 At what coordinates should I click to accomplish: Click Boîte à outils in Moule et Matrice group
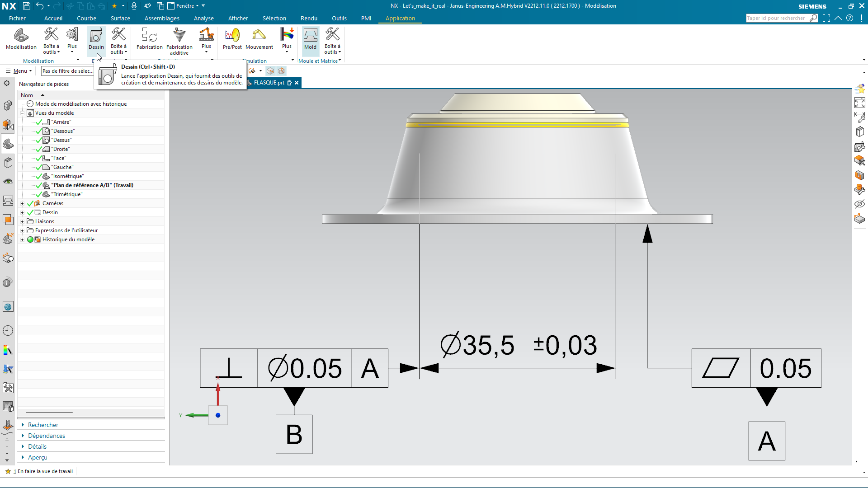[x=332, y=41]
